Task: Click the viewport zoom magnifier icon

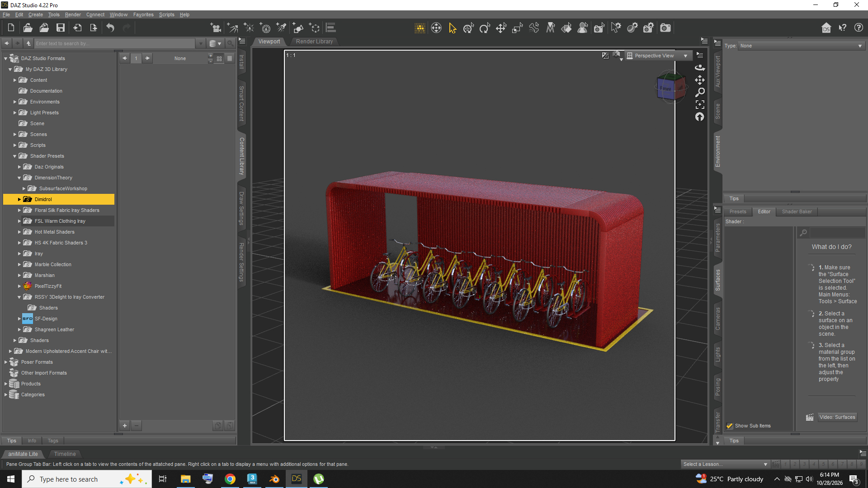Action: pos(700,92)
